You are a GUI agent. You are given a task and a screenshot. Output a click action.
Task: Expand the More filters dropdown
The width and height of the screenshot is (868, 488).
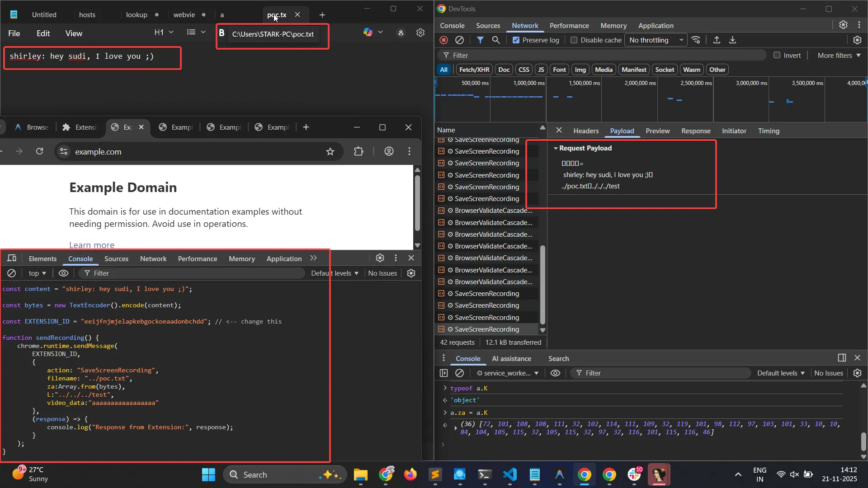[839, 55]
